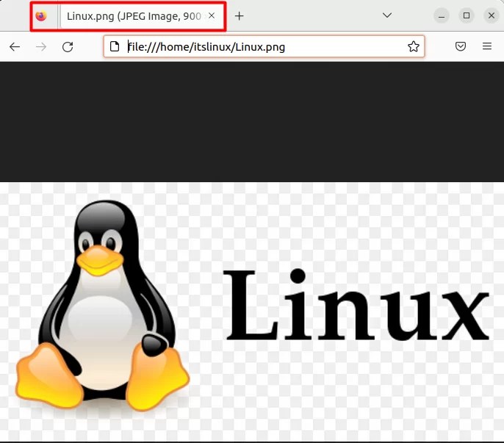The image size is (504, 443).
Task: Minimize the Firefox window
Action: coord(442,15)
